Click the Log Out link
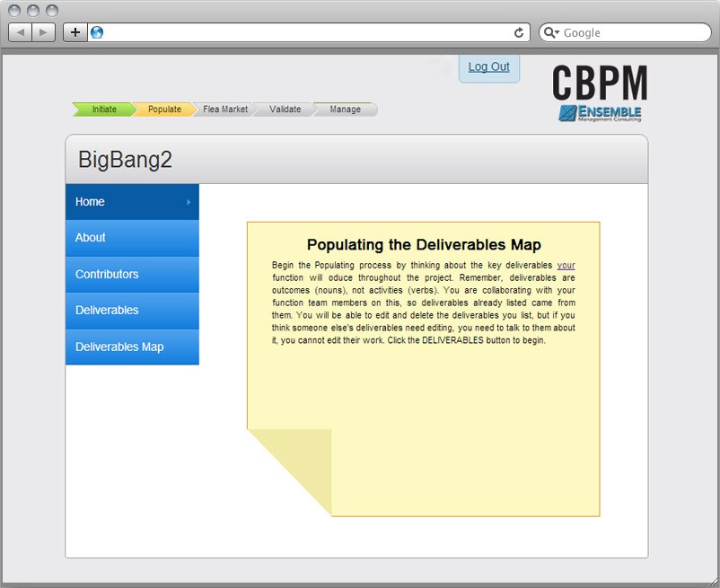The height and width of the screenshot is (588, 720). pyautogui.click(x=488, y=67)
